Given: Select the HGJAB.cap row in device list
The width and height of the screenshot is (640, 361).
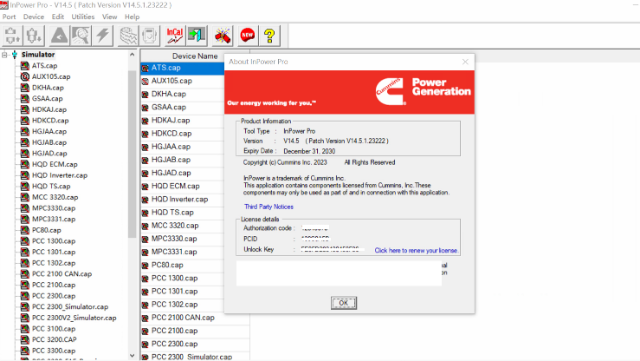Looking at the screenshot, I should pos(182,160).
